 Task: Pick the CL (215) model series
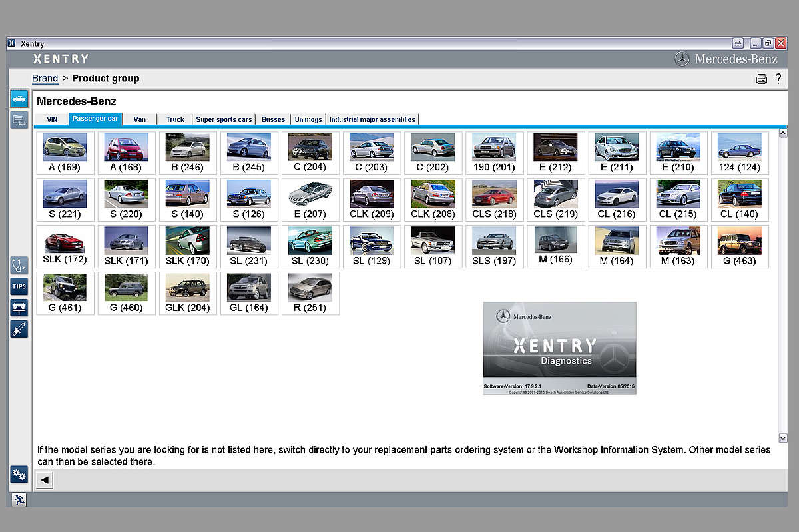(677, 200)
